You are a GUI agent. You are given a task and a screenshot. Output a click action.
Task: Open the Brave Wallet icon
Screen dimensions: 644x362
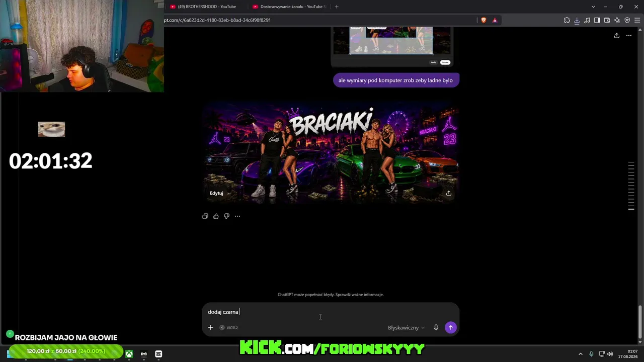pyautogui.click(x=607, y=20)
